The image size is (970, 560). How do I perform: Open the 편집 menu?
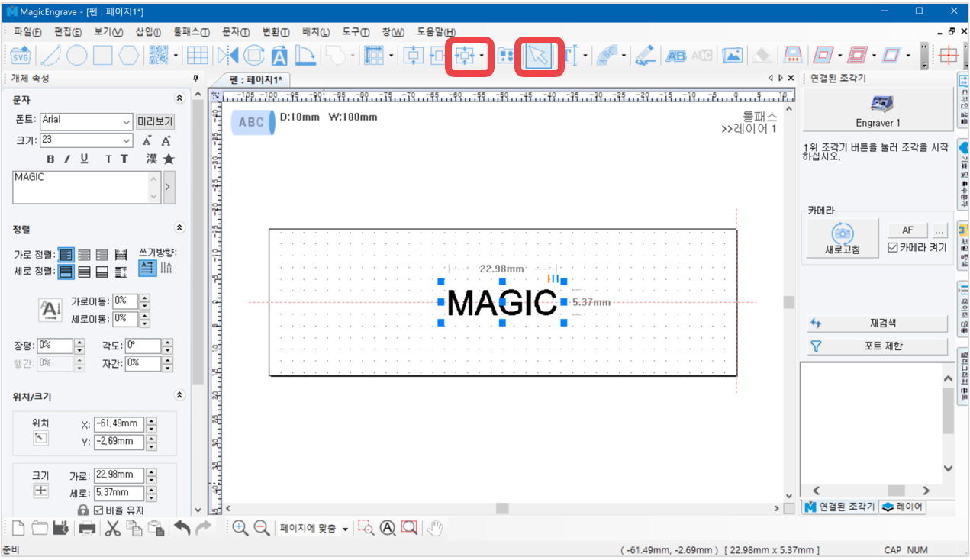click(68, 32)
